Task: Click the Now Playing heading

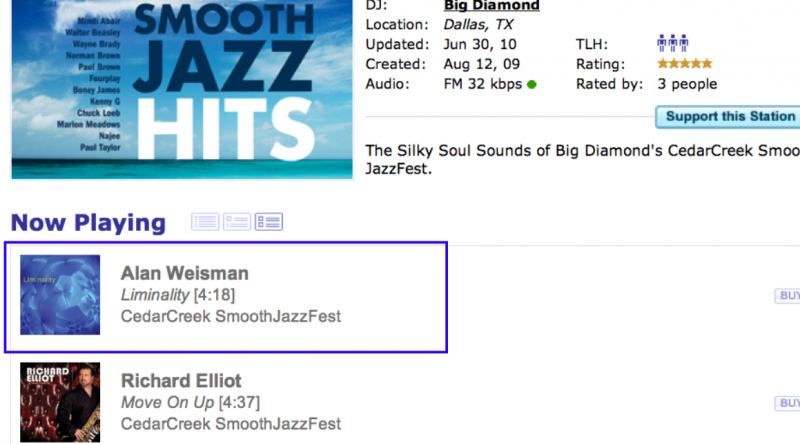Action: tap(88, 222)
